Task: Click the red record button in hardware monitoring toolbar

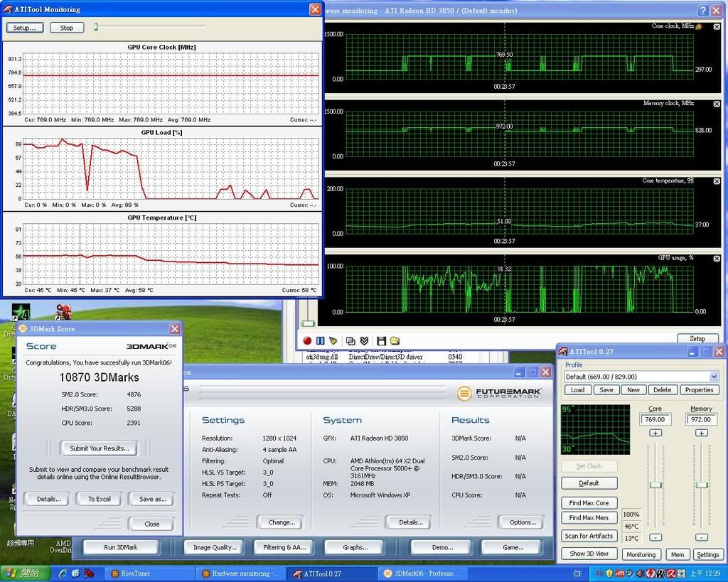Action: click(307, 340)
